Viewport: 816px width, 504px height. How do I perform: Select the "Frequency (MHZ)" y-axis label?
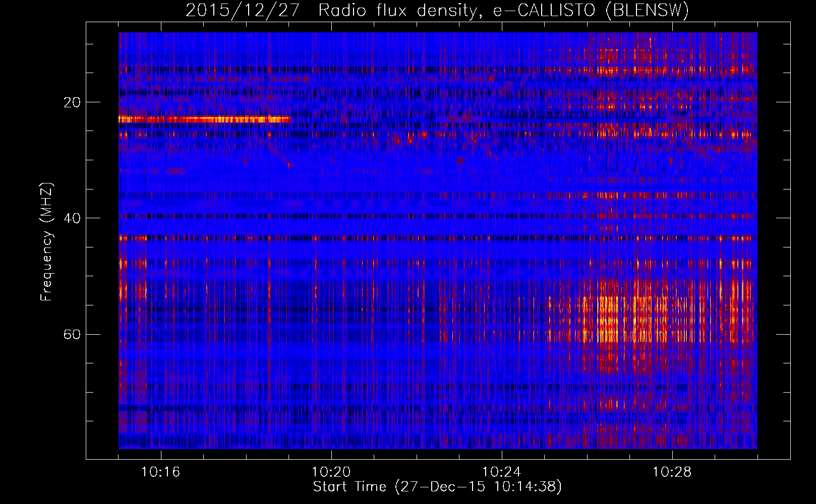pyautogui.click(x=46, y=242)
